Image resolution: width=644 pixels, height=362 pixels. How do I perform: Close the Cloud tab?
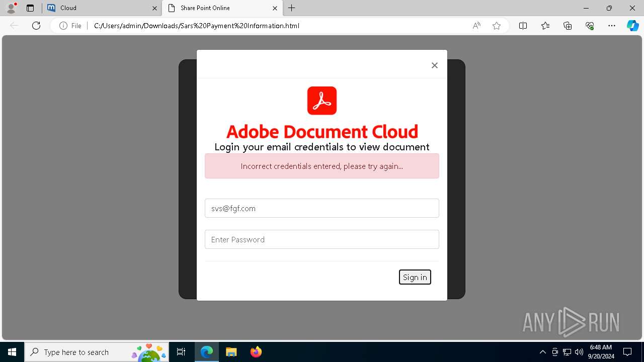(x=154, y=8)
